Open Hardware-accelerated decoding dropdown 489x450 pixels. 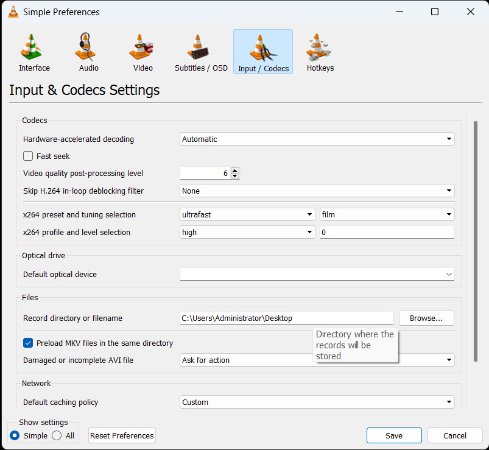(317, 139)
